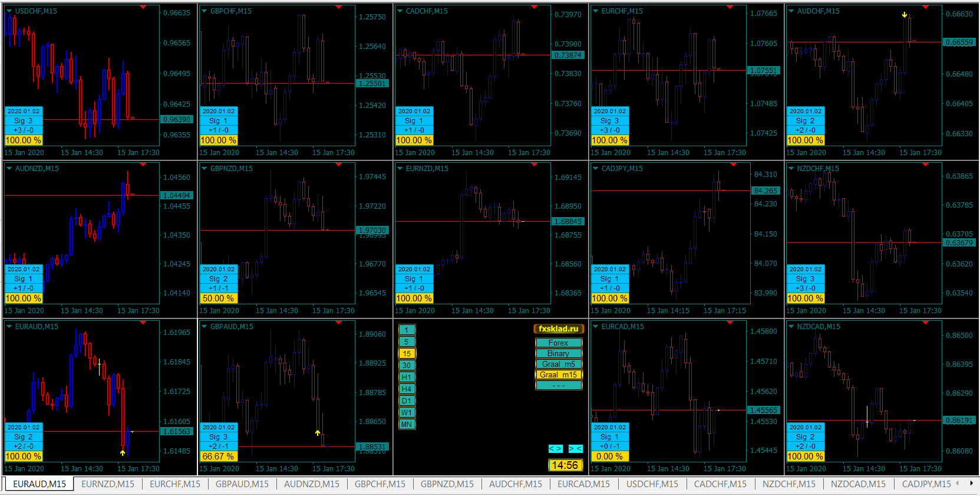Click the 14:56 clock display
The width and height of the screenshot is (980, 496).
565,465
